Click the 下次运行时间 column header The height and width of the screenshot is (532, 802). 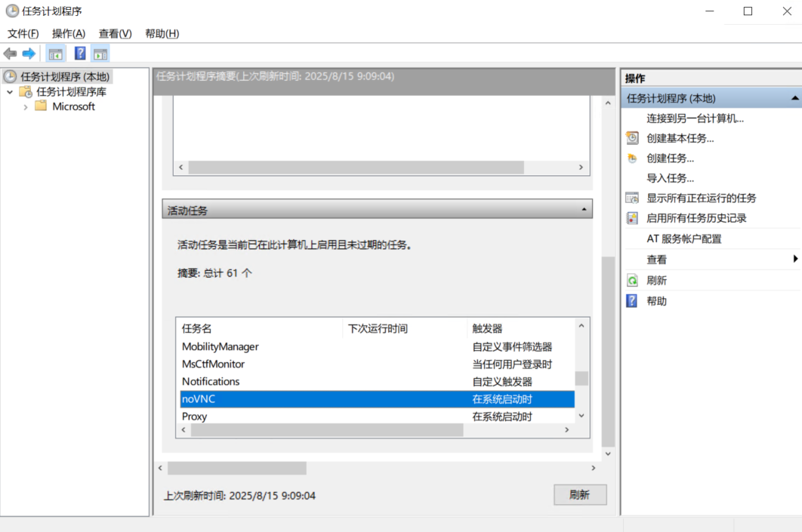[x=405, y=328]
